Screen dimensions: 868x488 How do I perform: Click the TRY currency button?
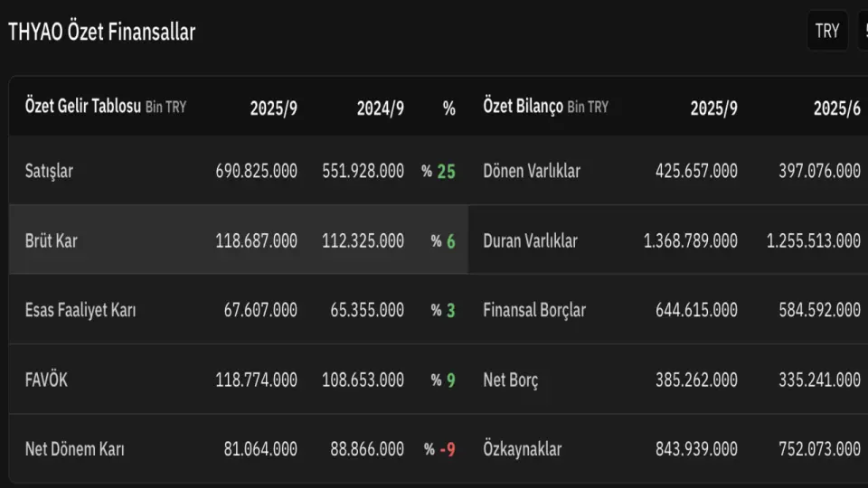coord(827,32)
